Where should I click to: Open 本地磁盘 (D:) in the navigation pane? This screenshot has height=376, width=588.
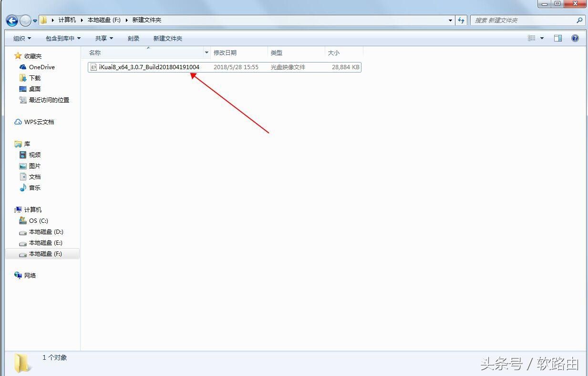click(x=46, y=232)
